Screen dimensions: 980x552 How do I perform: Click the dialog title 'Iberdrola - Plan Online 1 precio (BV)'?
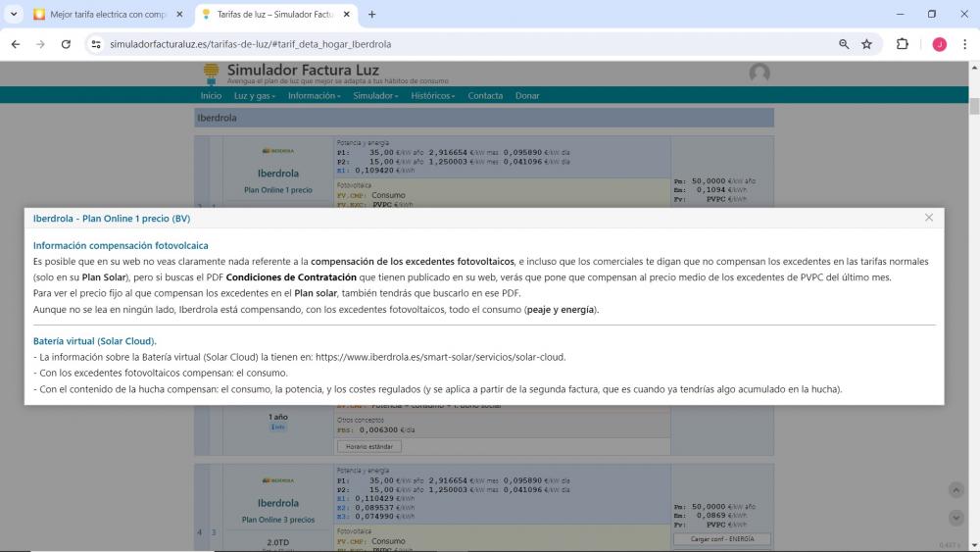[x=112, y=219]
